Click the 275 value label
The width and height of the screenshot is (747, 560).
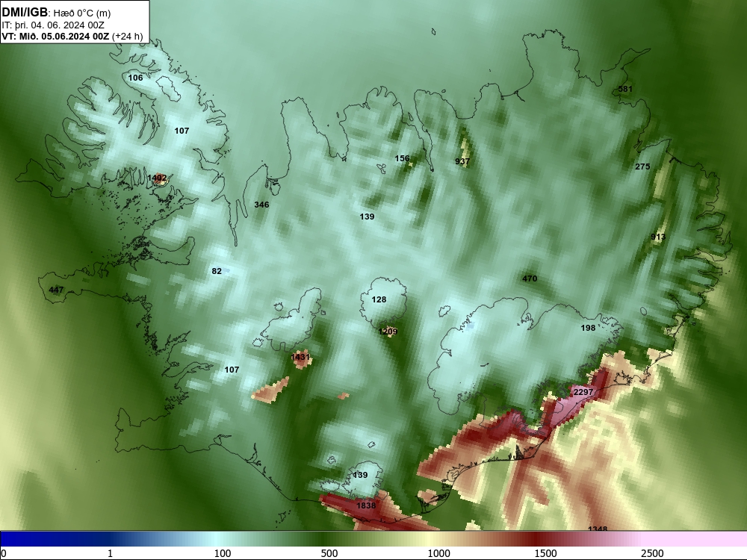(642, 167)
